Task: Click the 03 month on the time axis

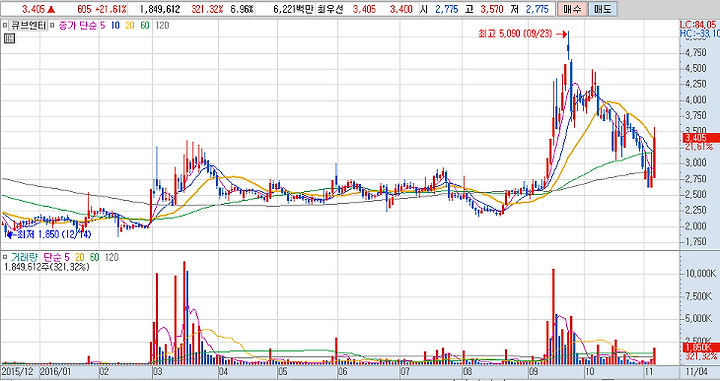Action: 157,371
